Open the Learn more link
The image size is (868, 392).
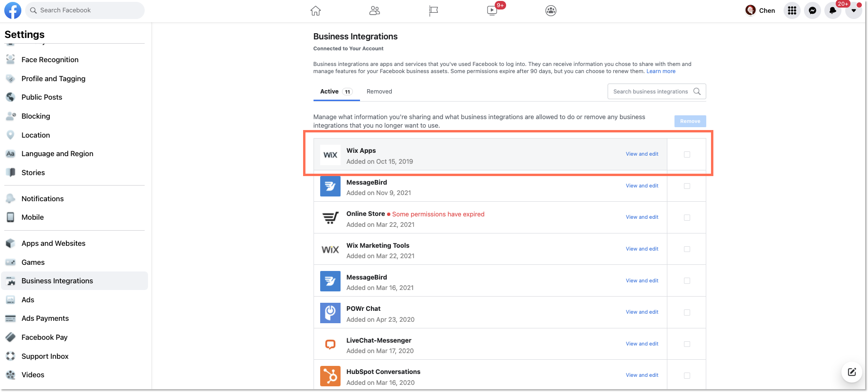click(x=661, y=71)
